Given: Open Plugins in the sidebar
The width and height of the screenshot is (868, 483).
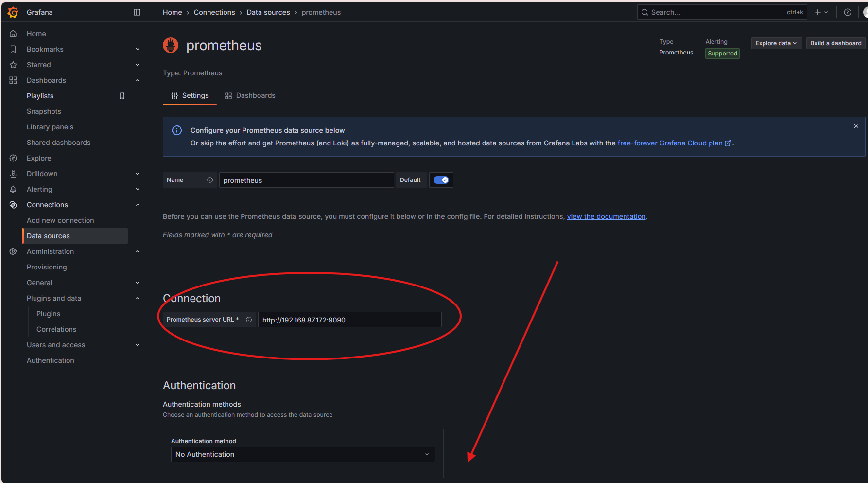Looking at the screenshot, I should tap(49, 314).
